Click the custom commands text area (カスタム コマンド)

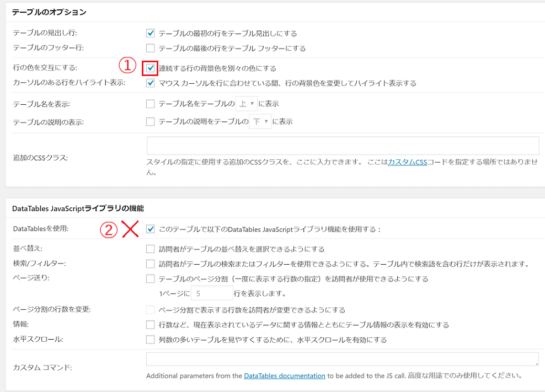[343, 359]
